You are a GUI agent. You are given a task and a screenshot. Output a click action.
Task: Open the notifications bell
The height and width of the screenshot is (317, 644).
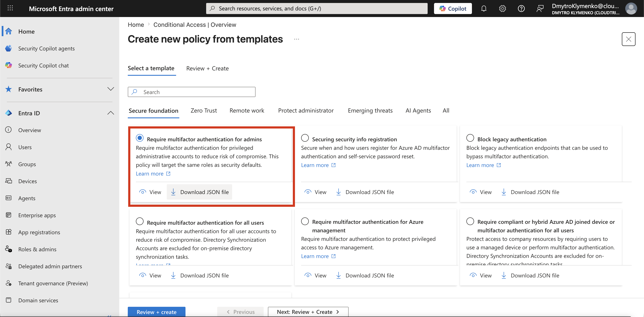(484, 9)
